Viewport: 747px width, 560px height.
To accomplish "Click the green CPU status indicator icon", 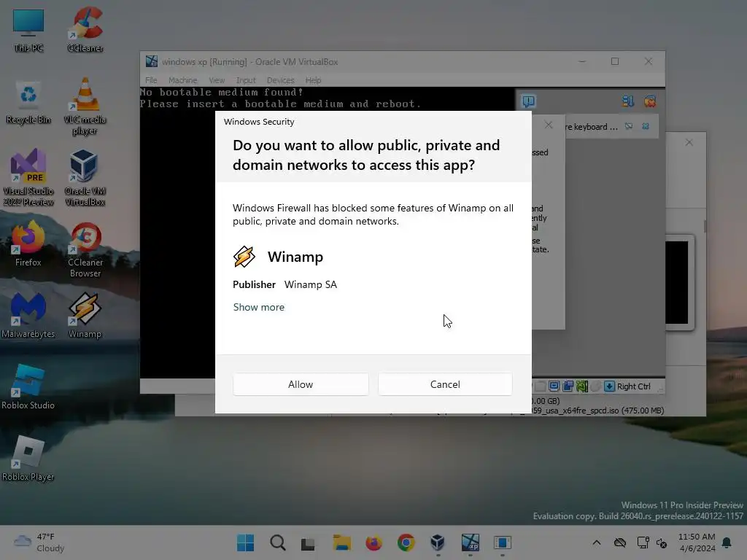I will [x=581, y=386].
